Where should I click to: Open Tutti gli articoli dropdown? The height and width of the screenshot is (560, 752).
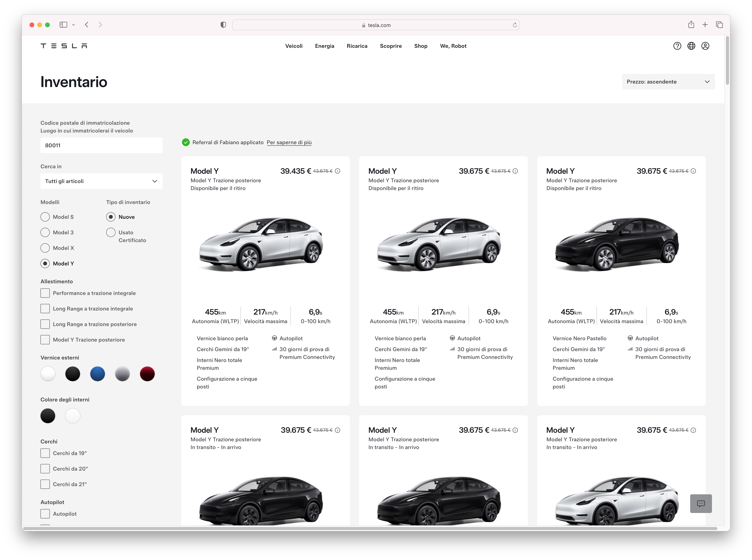[101, 181]
